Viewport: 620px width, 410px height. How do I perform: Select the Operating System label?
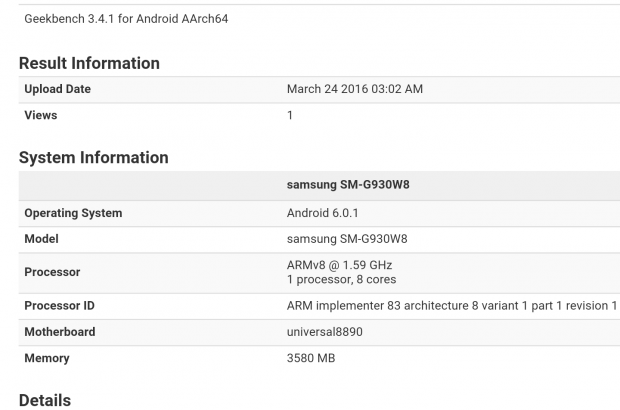(73, 213)
